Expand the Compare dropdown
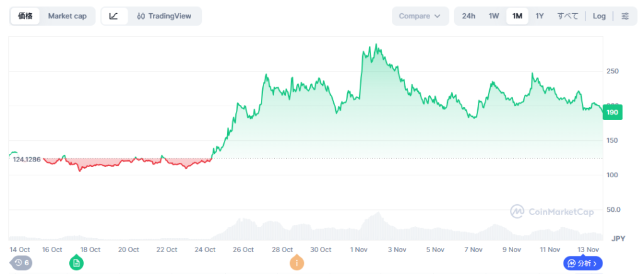This screenshot has width=644, height=274. pos(419,16)
